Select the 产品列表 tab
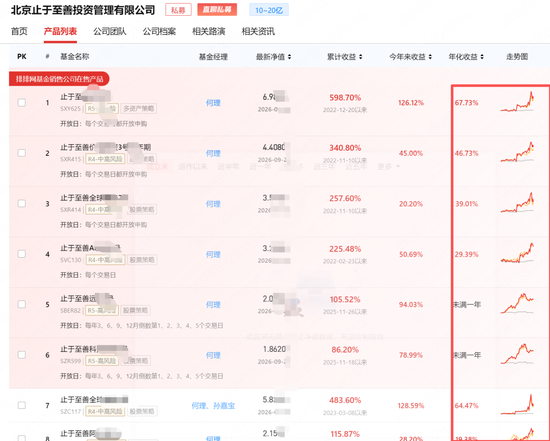 (60, 32)
